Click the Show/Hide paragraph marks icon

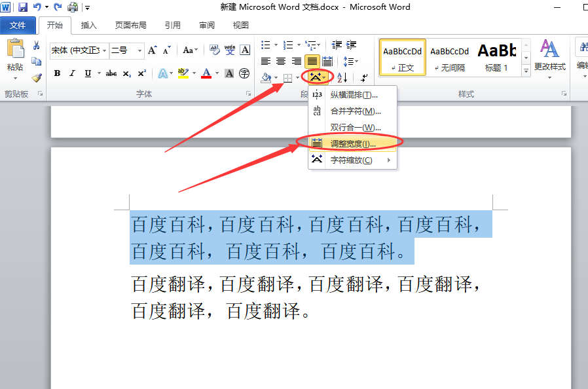click(x=364, y=78)
